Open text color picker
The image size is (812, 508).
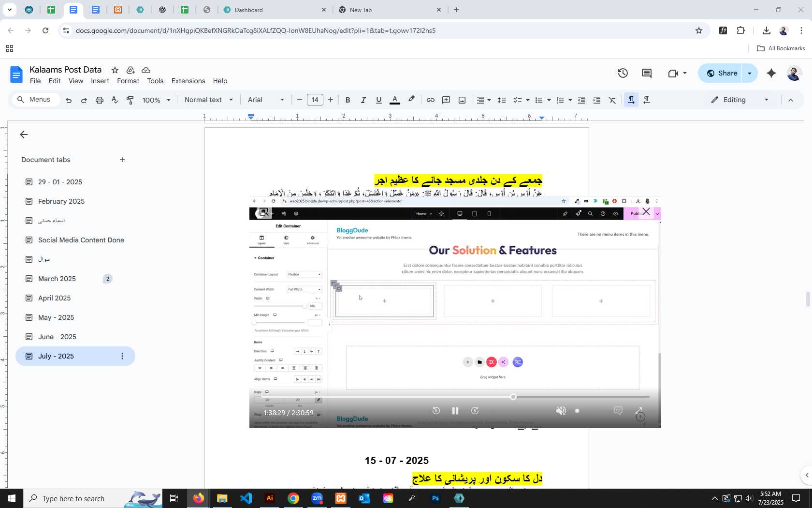[395, 100]
